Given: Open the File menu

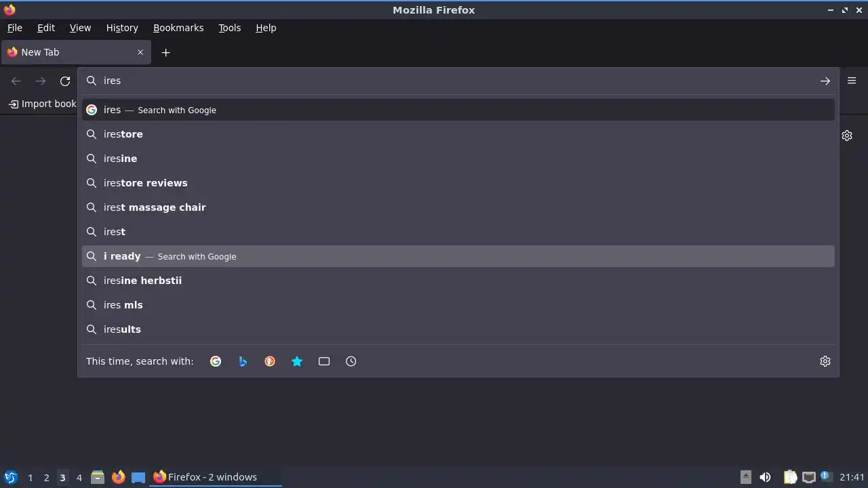Looking at the screenshot, I should (x=15, y=28).
